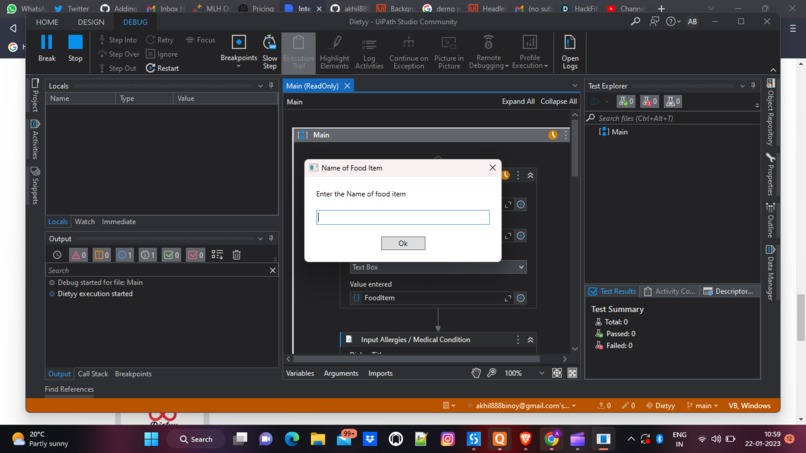The width and height of the screenshot is (806, 453).
Task: Toggle the Execution Trail option
Action: [x=298, y=51]
